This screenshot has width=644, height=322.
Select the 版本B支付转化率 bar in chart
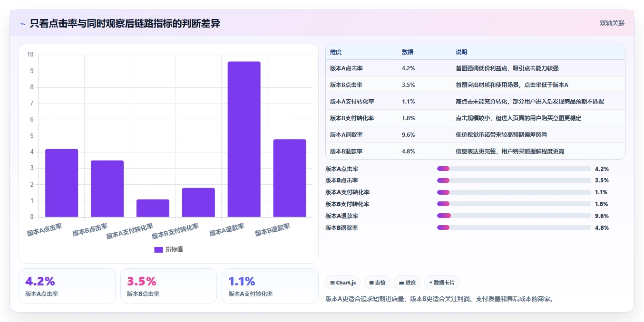(198, 203)
